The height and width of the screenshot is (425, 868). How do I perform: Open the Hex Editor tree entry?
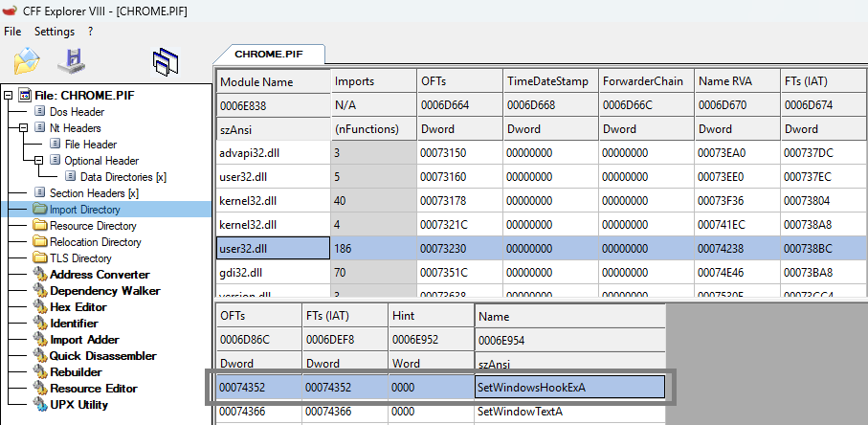pos(78,306)
